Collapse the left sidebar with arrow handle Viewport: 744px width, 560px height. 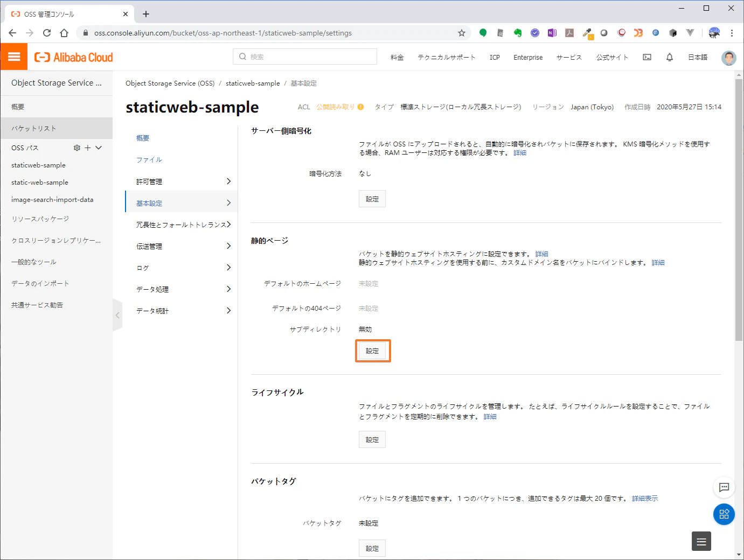pyautogui.click(x=117, y=315)
